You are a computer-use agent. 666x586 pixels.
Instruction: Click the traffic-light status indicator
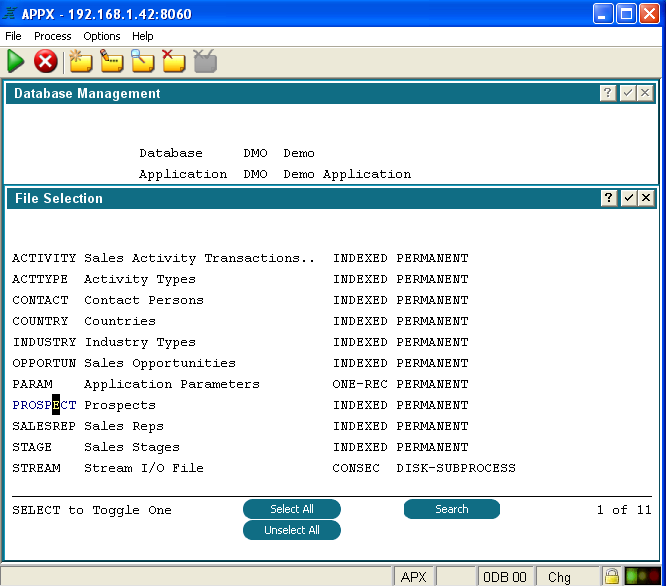coord(642,576)
